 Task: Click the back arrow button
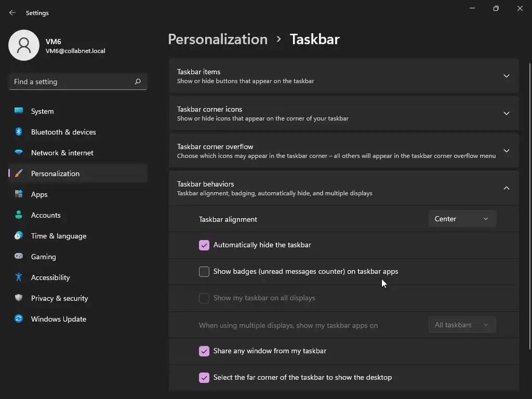(x=12, y=12)
